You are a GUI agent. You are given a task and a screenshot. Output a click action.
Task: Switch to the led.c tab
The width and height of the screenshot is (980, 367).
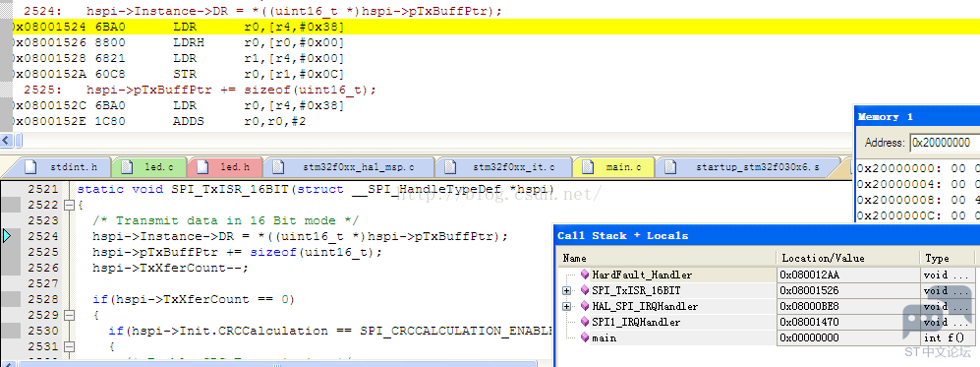point(150,167)
